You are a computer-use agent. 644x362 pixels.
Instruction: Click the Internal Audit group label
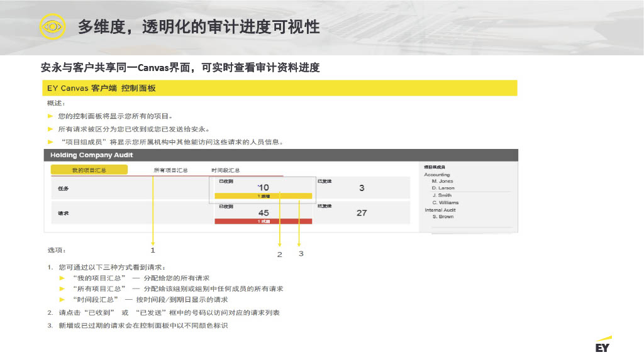[x=440, y=210]
